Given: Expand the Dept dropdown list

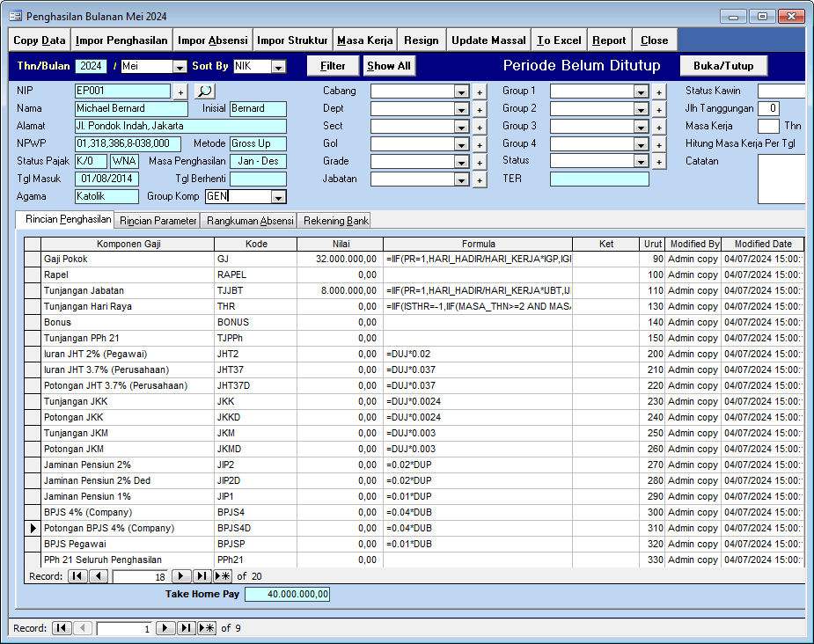Looking at the screenshot, I should (461, 109).
